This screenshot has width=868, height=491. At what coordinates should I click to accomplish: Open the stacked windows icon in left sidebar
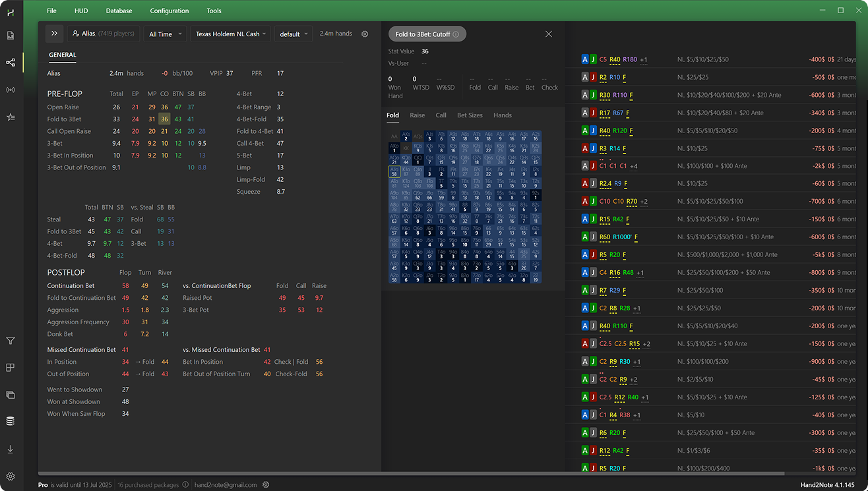(x=11, y=395)
